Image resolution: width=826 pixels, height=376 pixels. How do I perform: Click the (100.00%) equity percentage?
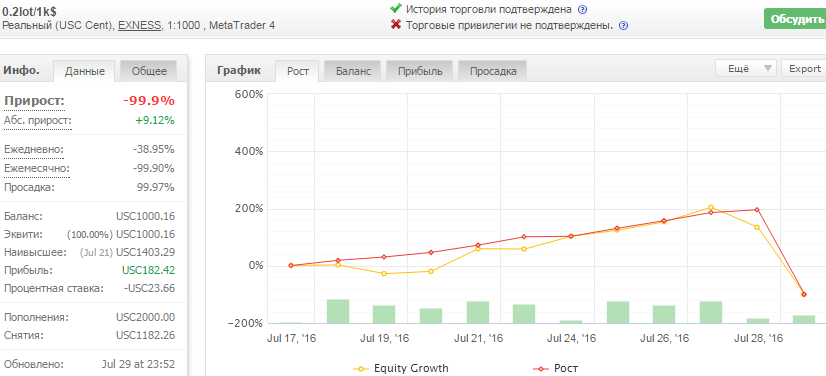[90, 234]
